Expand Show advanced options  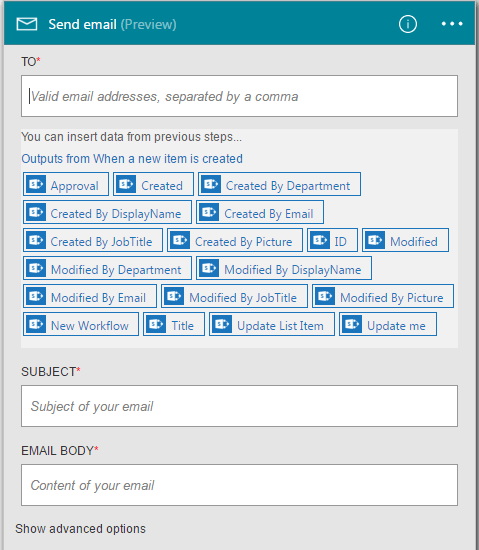click(x=80, y=529)
